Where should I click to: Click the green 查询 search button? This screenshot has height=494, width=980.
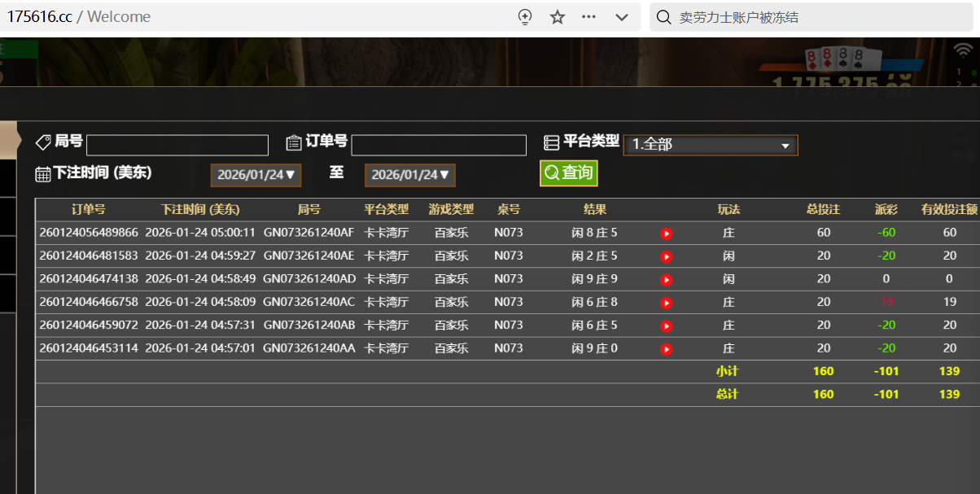click(568, 173)
